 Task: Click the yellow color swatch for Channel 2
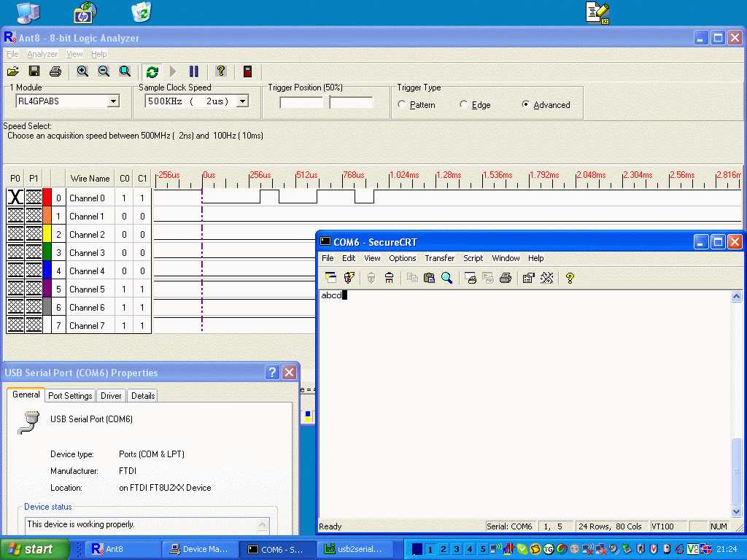[47, 234]
